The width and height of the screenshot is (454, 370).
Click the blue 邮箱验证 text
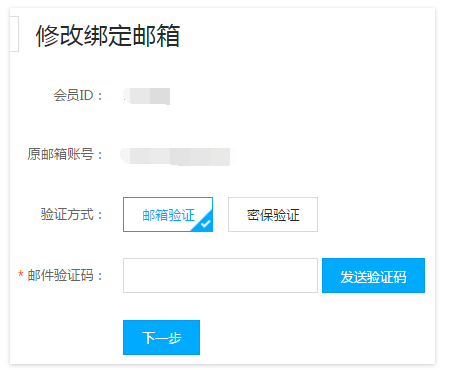pos(168,215)
